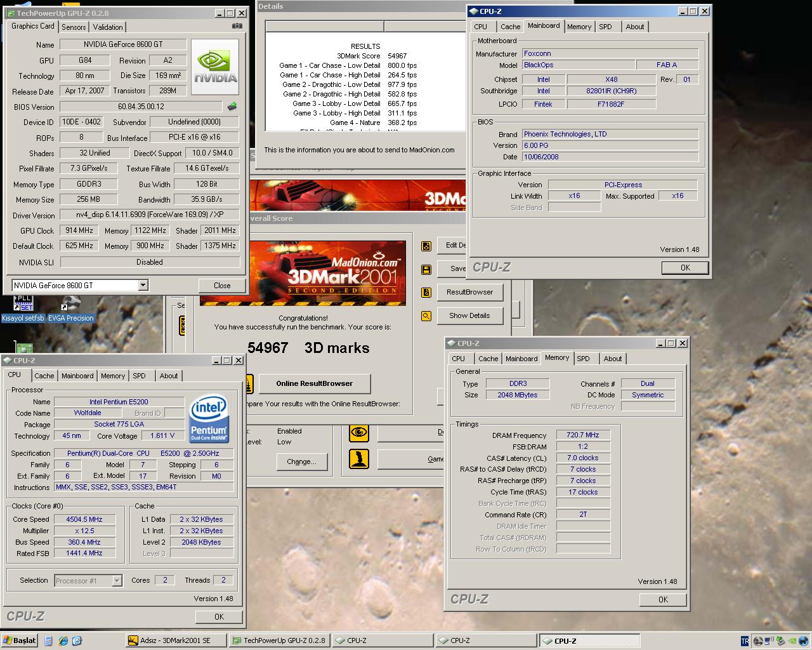Click OK in the Mainboard CPU-Z window

[685, 268]
